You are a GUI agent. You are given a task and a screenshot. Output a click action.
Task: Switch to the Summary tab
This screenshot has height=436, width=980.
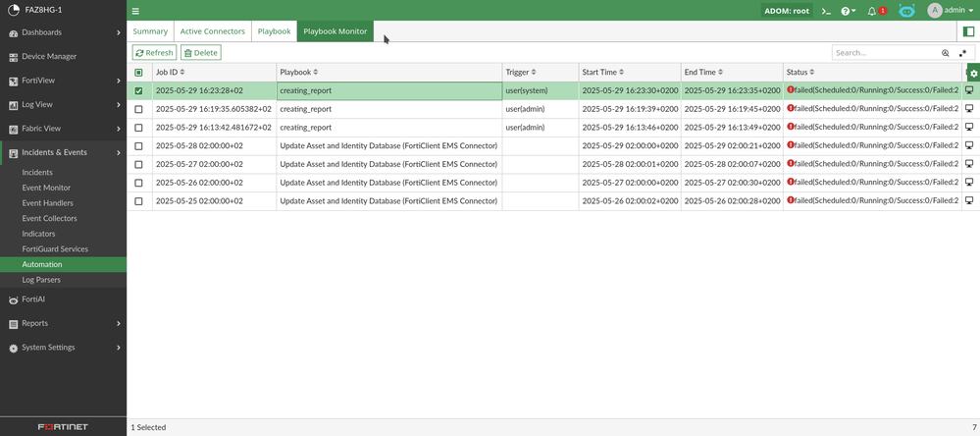[x=150, y=31]
